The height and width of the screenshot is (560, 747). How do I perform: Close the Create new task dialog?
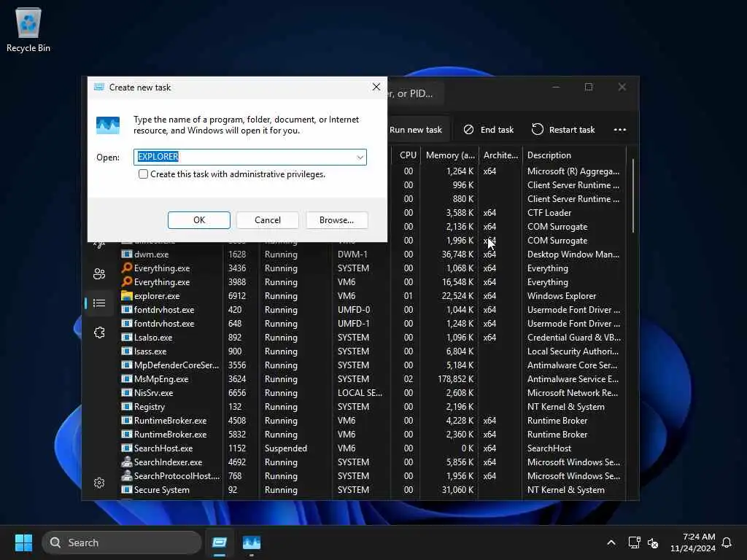[x=376, y=87]
